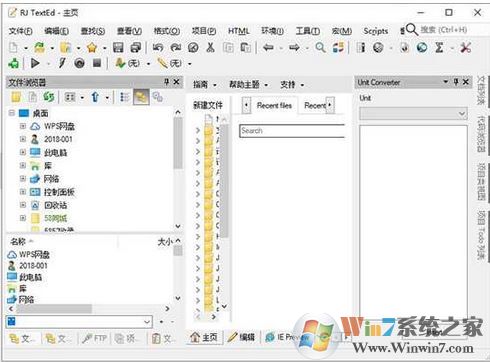
Task: Open the 帮助主题 dropdown
Action: 248,85
